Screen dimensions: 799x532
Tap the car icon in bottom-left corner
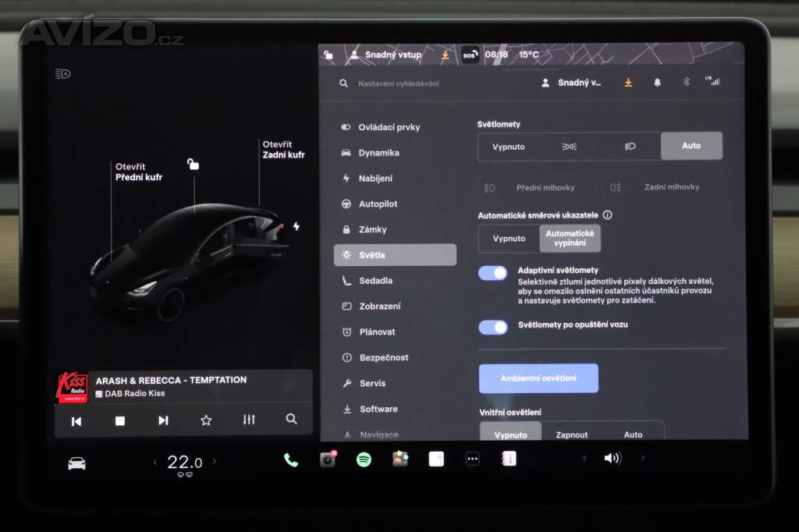(76, 463)
